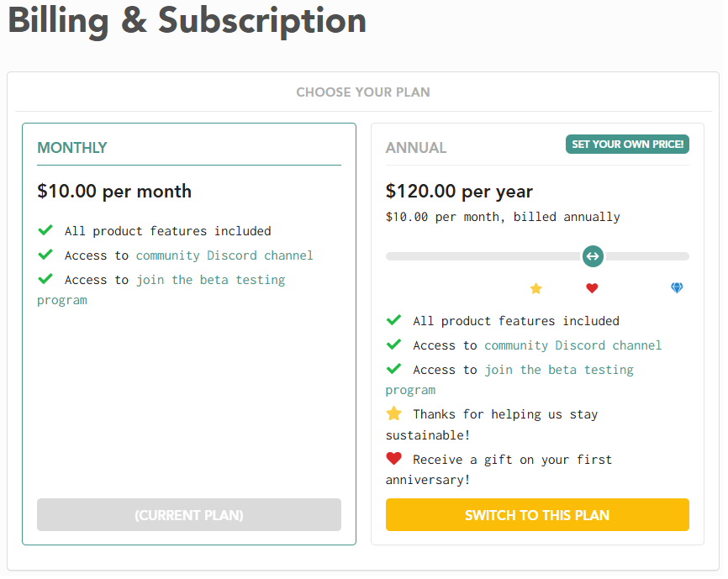
Task: Click the Monthly checkmark for All product features
Action: (x=45, y=231)
